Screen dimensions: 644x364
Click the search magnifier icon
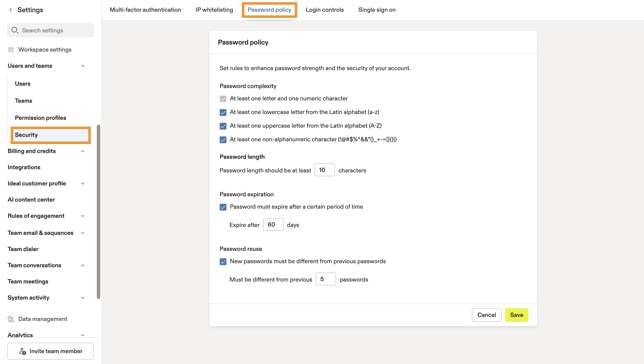point(15,30)
